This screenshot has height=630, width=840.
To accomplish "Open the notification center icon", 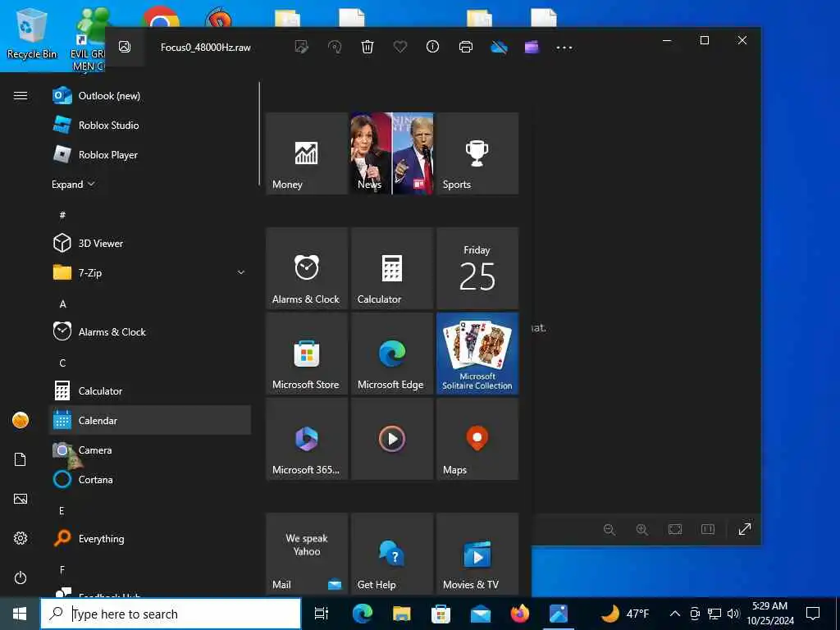I will coord(813,614).
